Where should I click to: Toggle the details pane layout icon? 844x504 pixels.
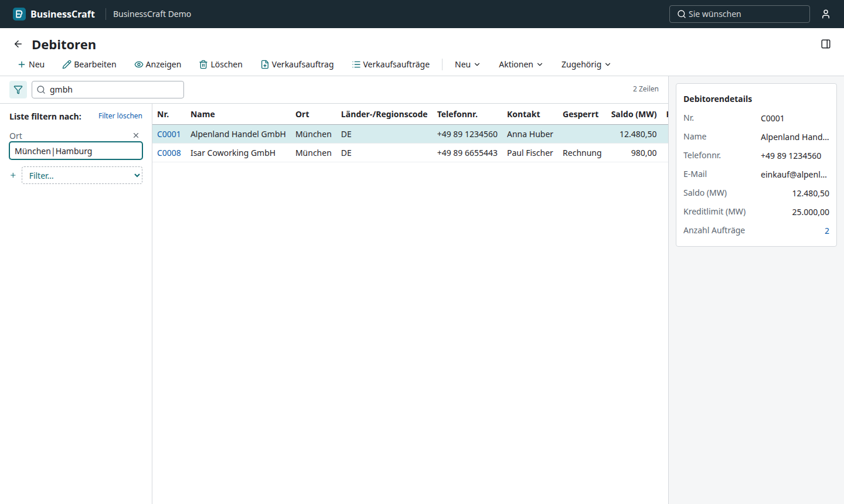click(826, 44)
